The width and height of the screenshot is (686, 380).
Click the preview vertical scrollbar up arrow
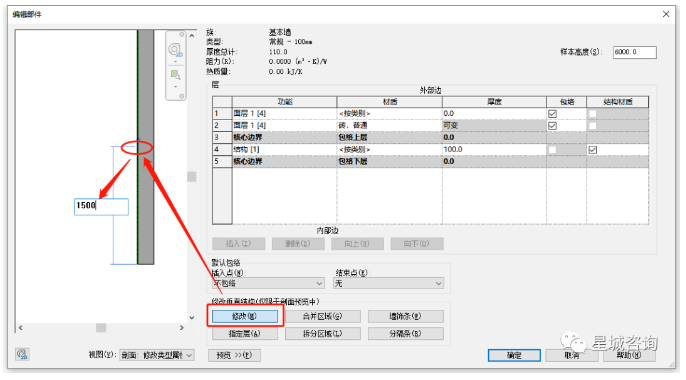192,36
